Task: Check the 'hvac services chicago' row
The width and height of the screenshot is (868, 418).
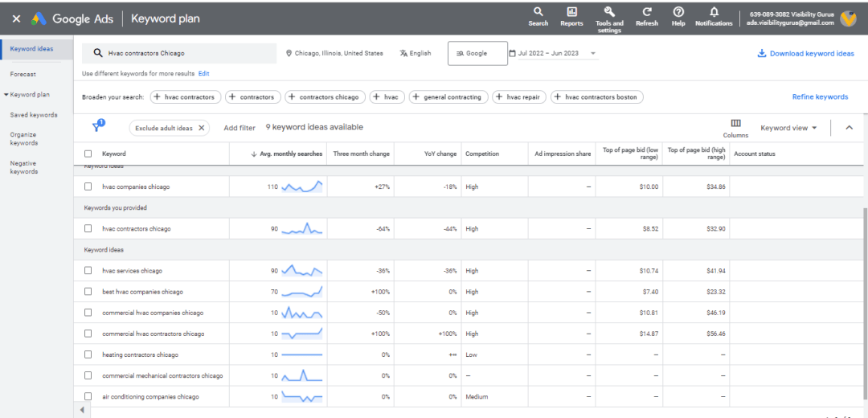Action: click(88, 271)
